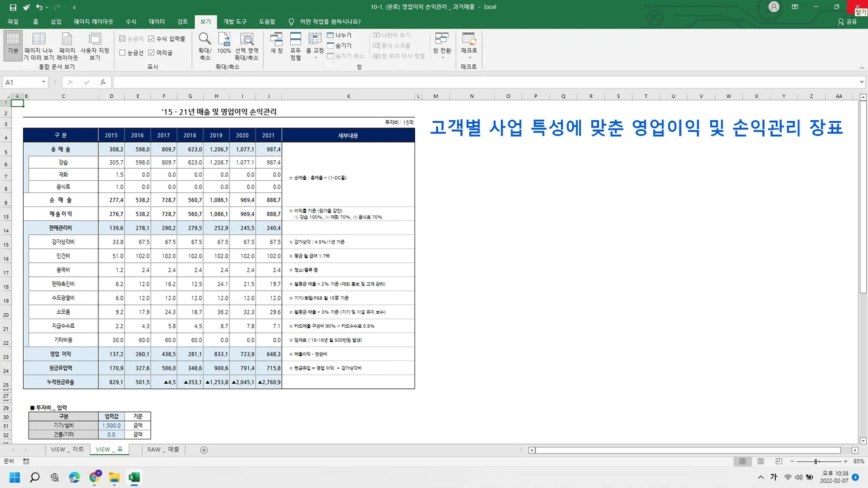Open Microsoft Edge from the taskbar
The image size is (868, 488).
(75, 477)
